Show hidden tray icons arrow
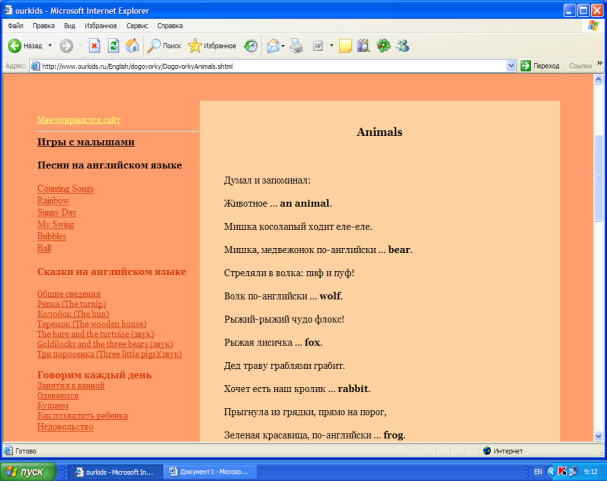Viewport: 607px width, 481px height. (x=551, y=471)
